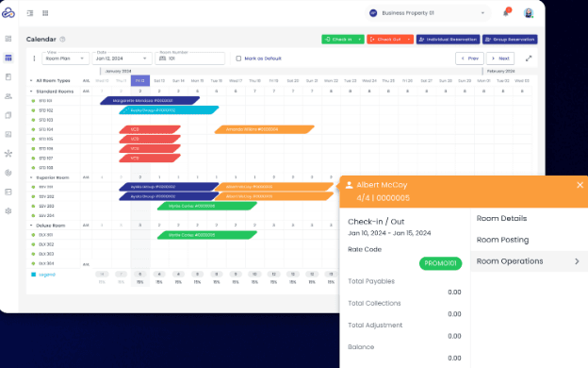The height and width of the screenshot is (368, 588).
Task: Open the bottom settings gear icon in the sidebar
Action: tap(8, 210)
